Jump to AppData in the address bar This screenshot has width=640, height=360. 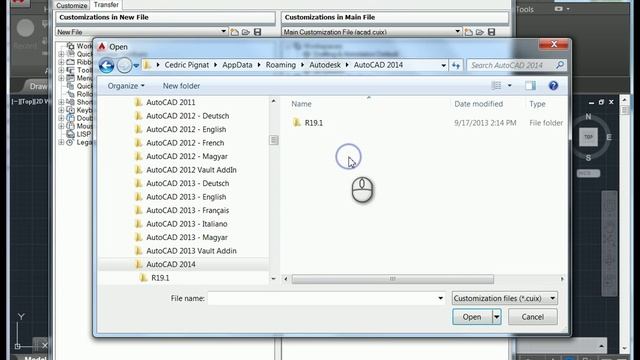coord(237,65)
